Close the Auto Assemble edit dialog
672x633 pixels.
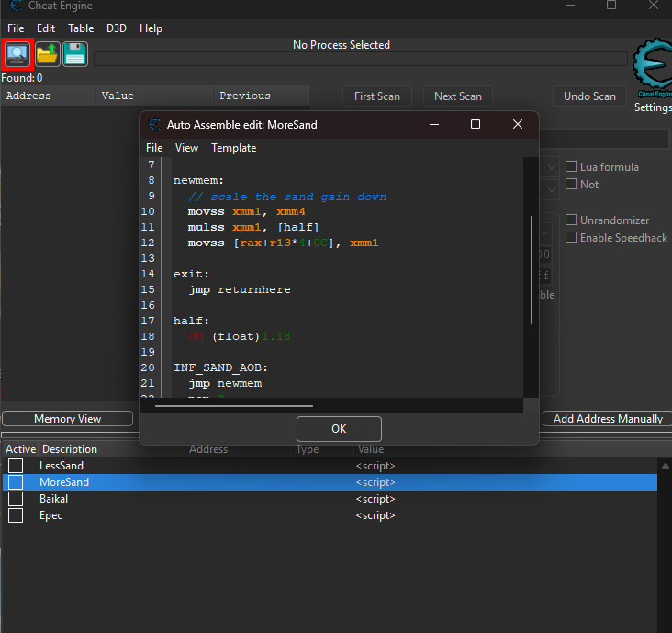pos(519,125)
